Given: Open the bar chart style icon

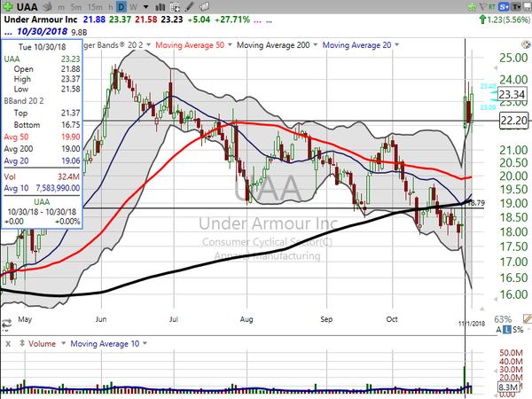Looking at the screenshot, I should [x=160, y=7].
